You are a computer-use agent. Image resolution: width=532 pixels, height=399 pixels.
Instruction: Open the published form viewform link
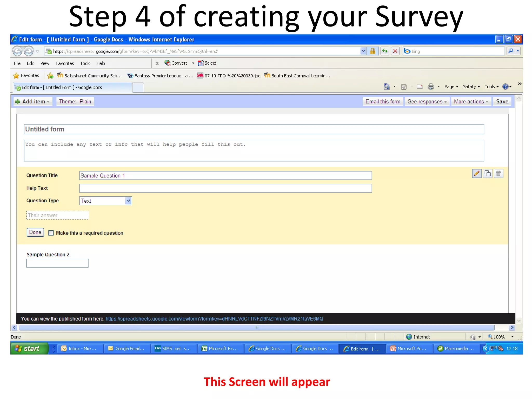214,319
